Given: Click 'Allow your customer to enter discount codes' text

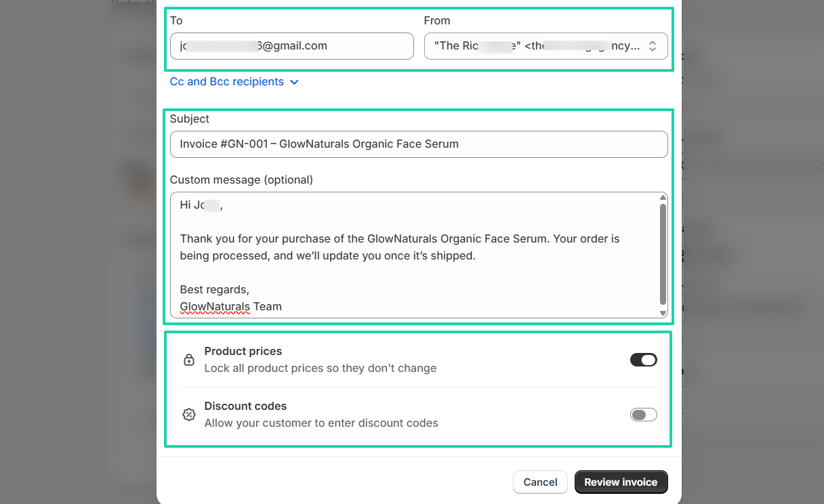Looking at the screenshot, I should (x=321, y=423).
